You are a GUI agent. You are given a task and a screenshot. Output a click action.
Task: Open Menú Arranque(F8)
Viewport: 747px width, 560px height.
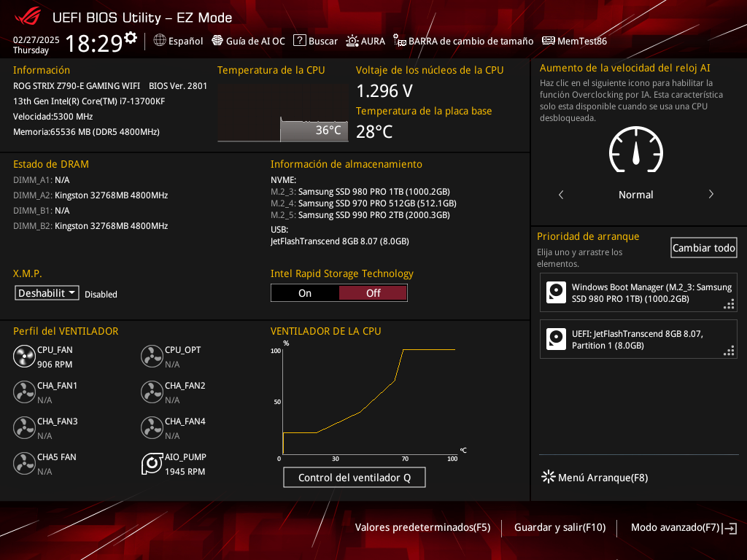[595, 477]
